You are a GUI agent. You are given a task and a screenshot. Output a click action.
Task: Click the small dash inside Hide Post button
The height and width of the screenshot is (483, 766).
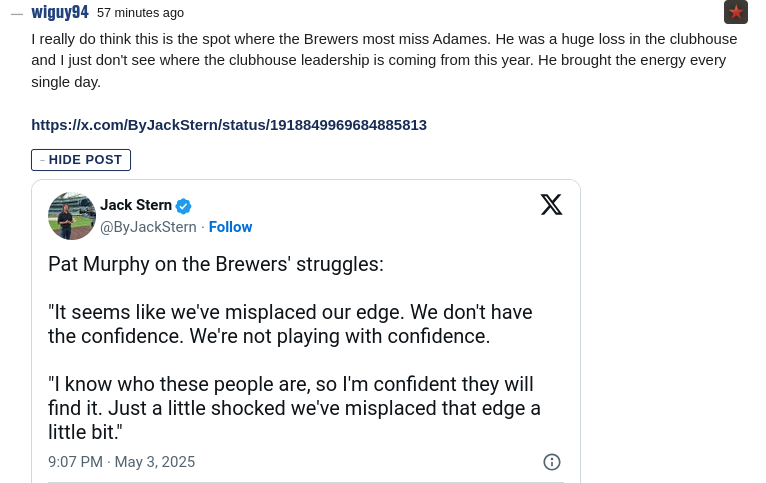point(42,160)
